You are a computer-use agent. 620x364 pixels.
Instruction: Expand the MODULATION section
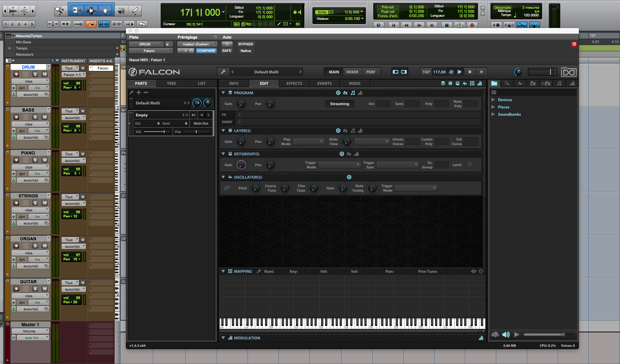tap(223, 338)
